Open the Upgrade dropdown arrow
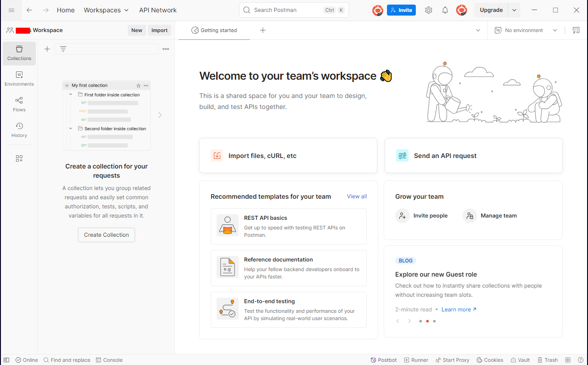 tap(514, 10)
